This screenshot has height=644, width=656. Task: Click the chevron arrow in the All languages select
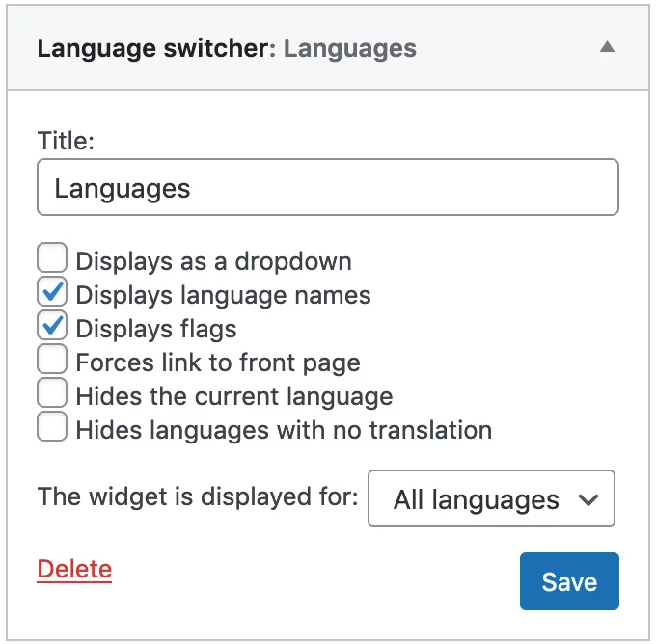pyautogui.click(x=588, y=499)
